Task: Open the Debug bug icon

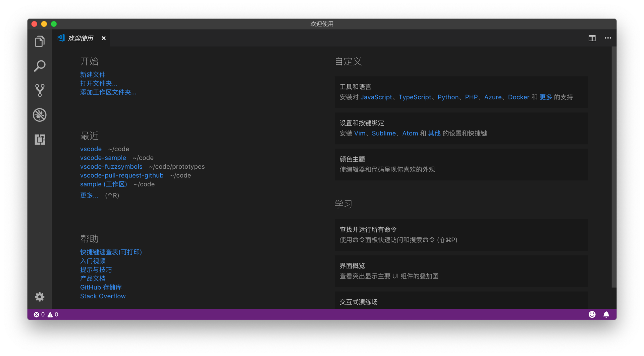Action: pyautogui.click(x=40, y=115)
